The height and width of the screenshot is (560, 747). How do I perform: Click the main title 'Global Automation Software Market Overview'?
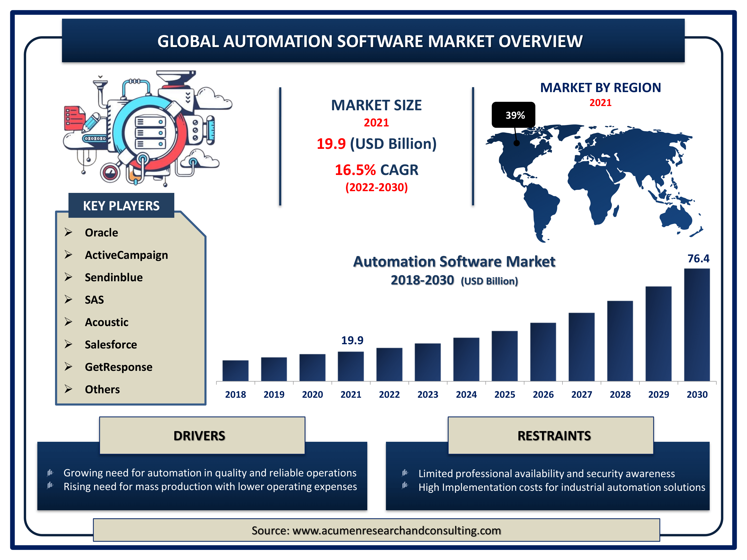[370, 41]
